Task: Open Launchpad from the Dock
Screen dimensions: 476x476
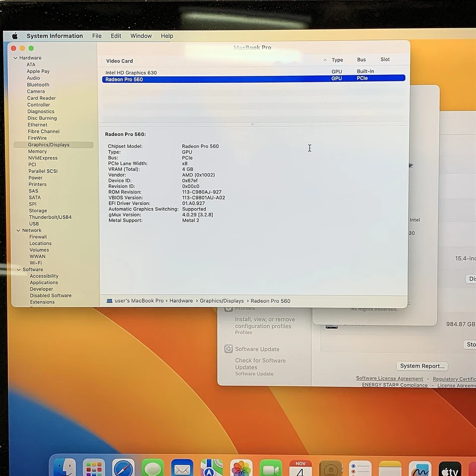Action: pyautogui.click(x=93, y=468)
